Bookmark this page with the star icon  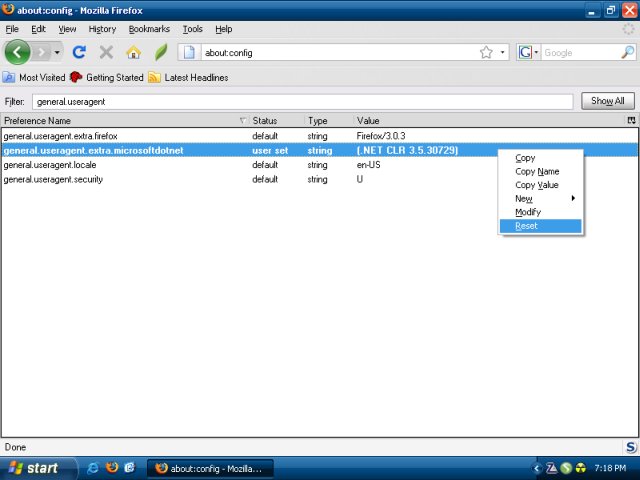click(486, 52)
